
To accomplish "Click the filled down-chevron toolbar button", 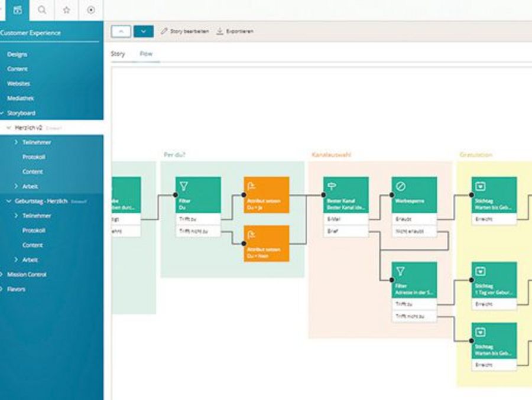I will coord(144,31).
